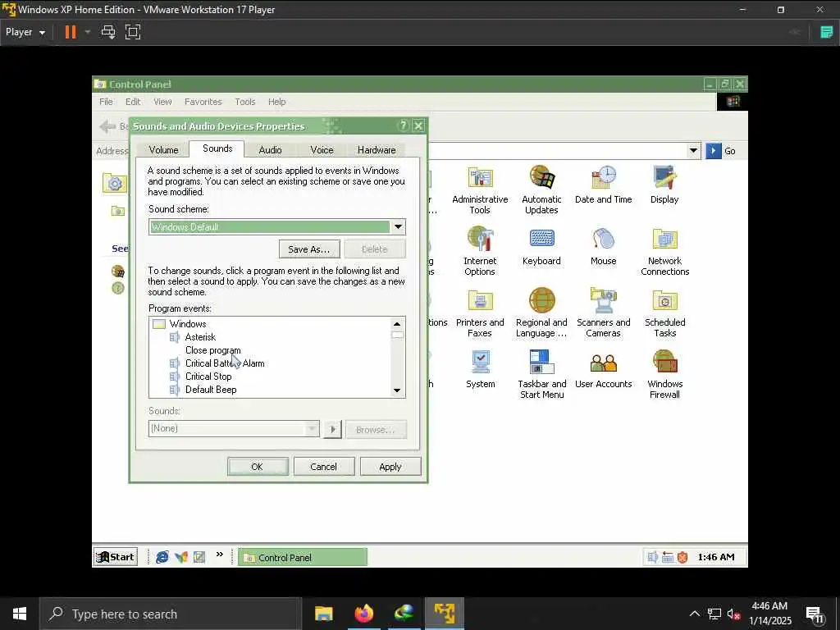The height and width of the screenshot is (630, 840).
Task: Open the Edit menu
Action: [133, 102]
